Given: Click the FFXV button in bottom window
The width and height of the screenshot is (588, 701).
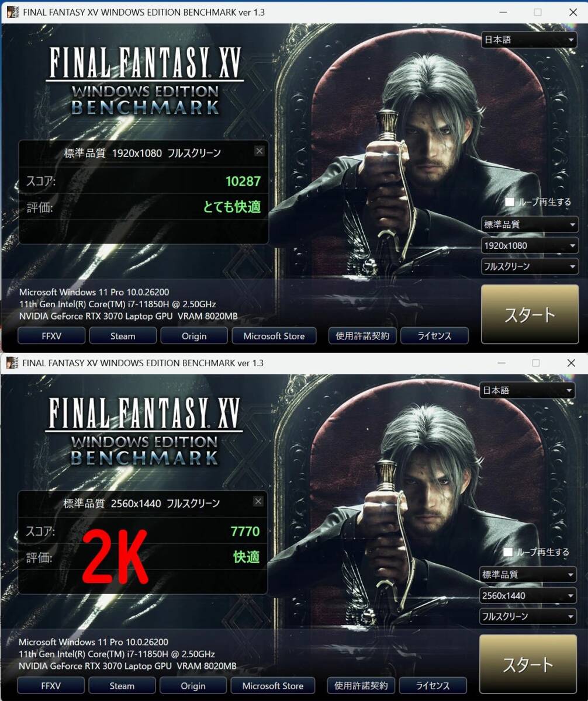Looking at the screenshot, I should 51,686.
